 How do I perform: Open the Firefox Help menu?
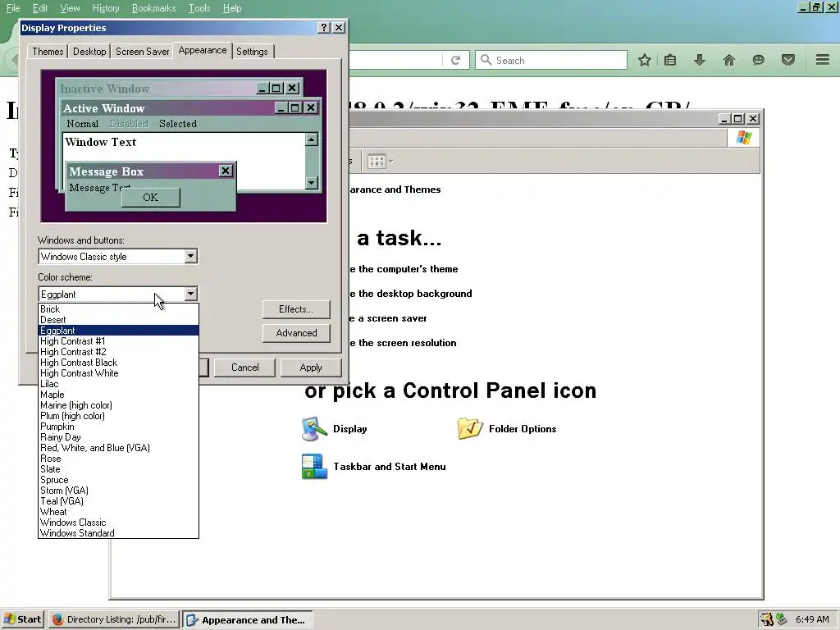click(x=232, y=8)
